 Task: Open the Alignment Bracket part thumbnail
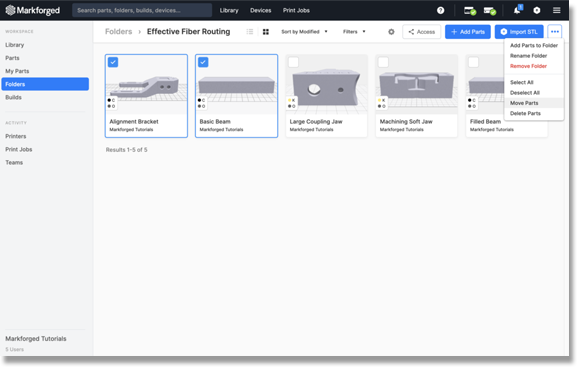146,84
